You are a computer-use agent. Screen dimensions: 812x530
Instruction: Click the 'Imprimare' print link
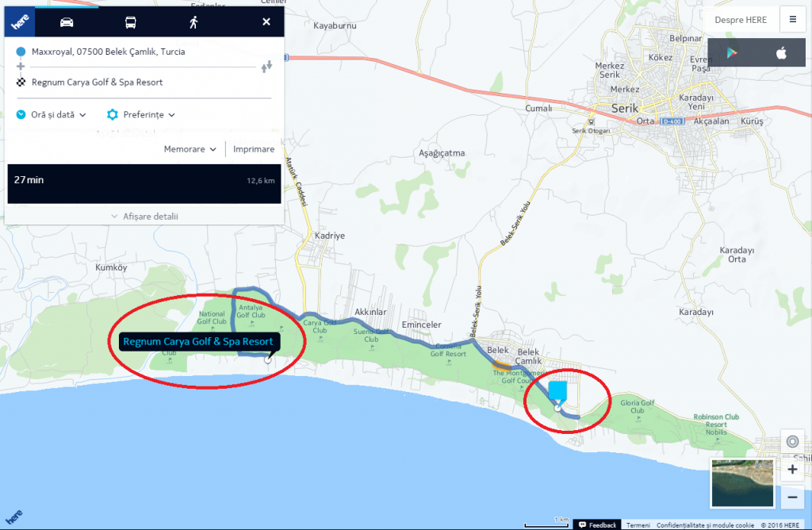pos(254,149)
